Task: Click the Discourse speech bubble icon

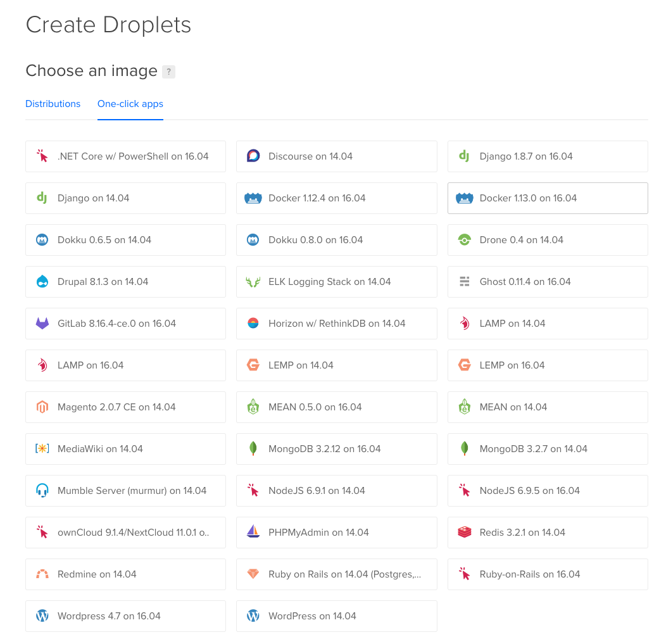Action: (253, 156)
